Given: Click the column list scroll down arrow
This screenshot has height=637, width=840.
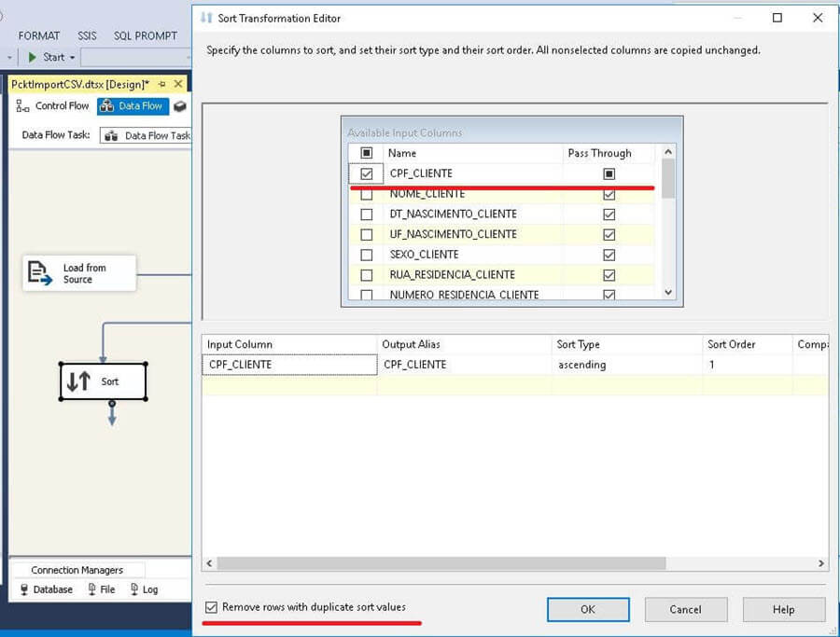Looking at the screenshot, I should (668, 292).
